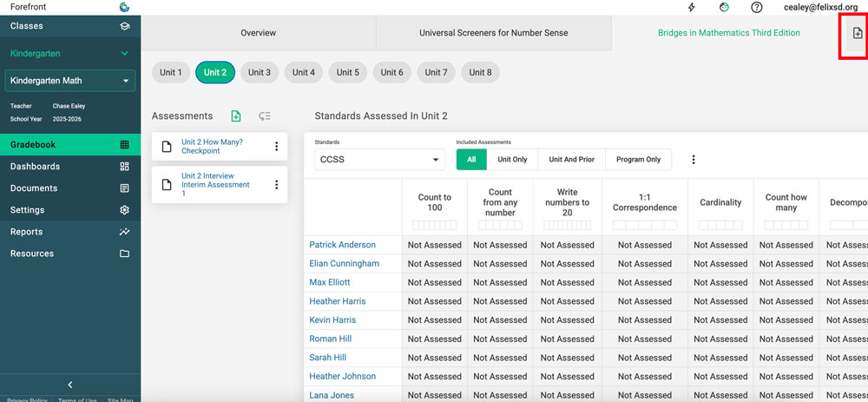Open Gradebook in the sidebar
868x402 pixels.
[x=70, y=144]
